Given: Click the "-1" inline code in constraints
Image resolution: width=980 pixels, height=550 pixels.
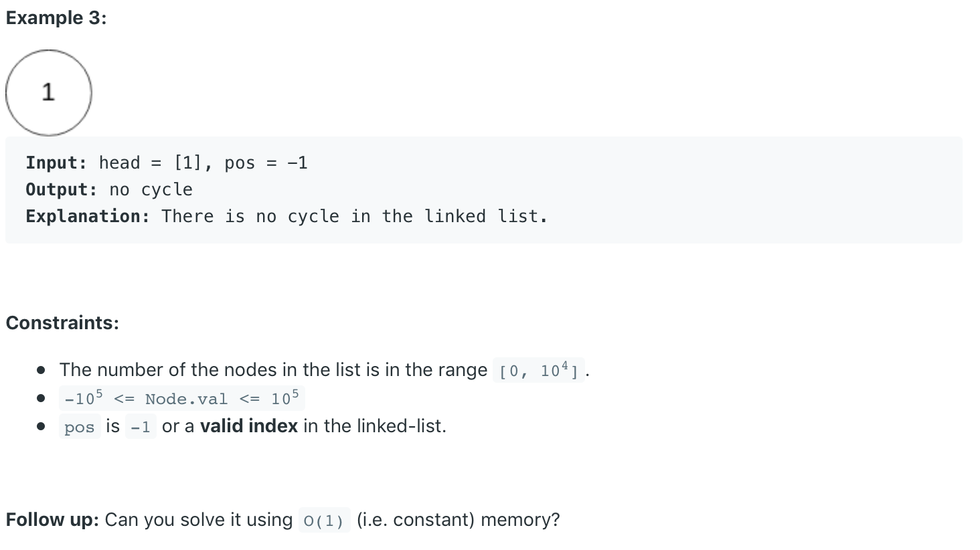Looking at the screenshot, I should [x=141, y=427].
